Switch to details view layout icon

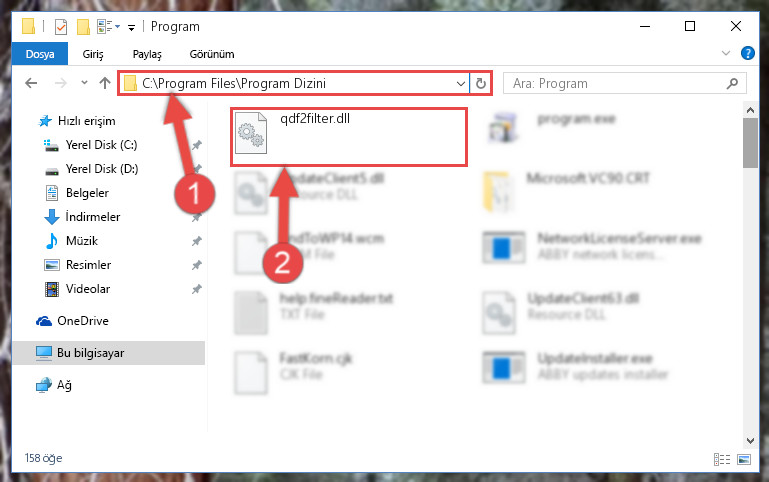pyautogui.click(x=721, y=459)
